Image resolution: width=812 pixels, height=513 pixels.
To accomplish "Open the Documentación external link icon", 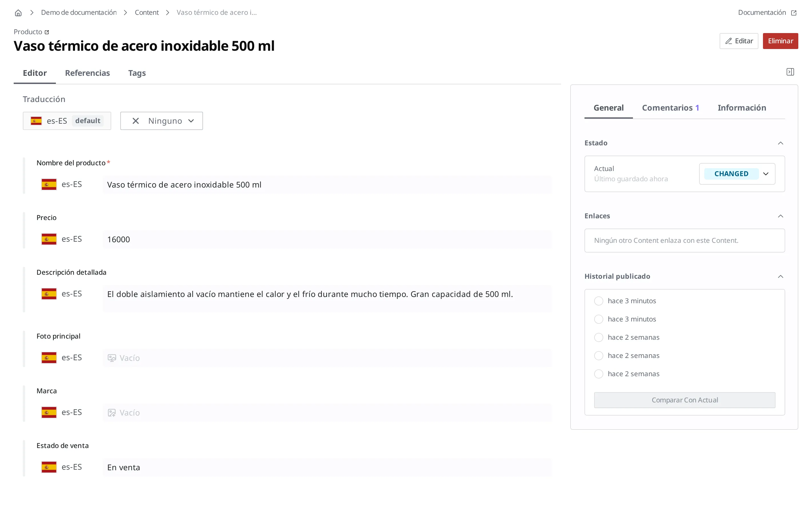I will [x=793, y=13].
